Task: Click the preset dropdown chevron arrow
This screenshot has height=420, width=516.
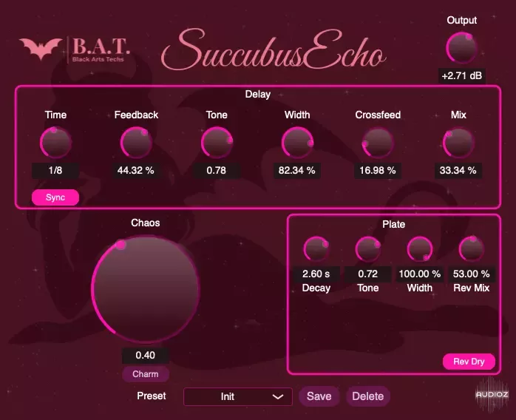Action: [x=278, y=396]
